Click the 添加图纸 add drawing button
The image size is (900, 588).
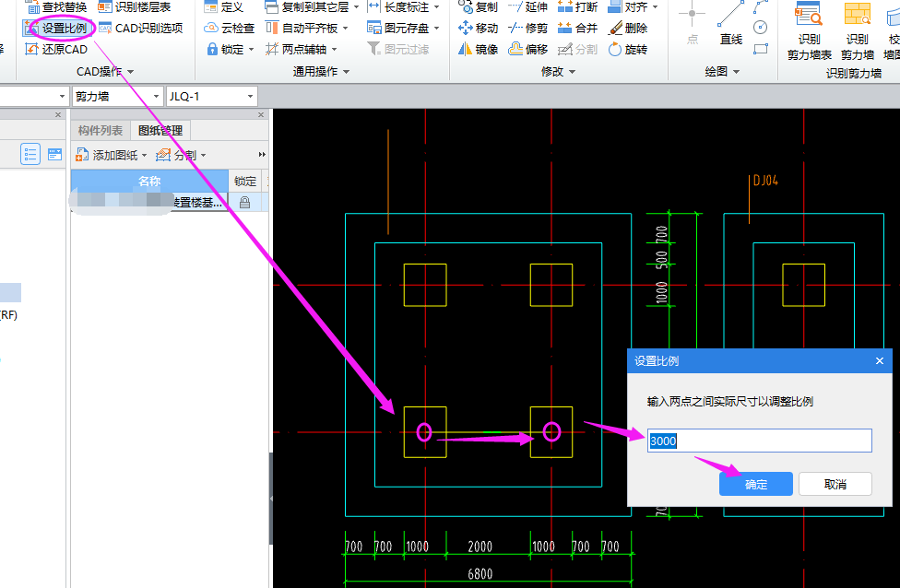point(107,155)
